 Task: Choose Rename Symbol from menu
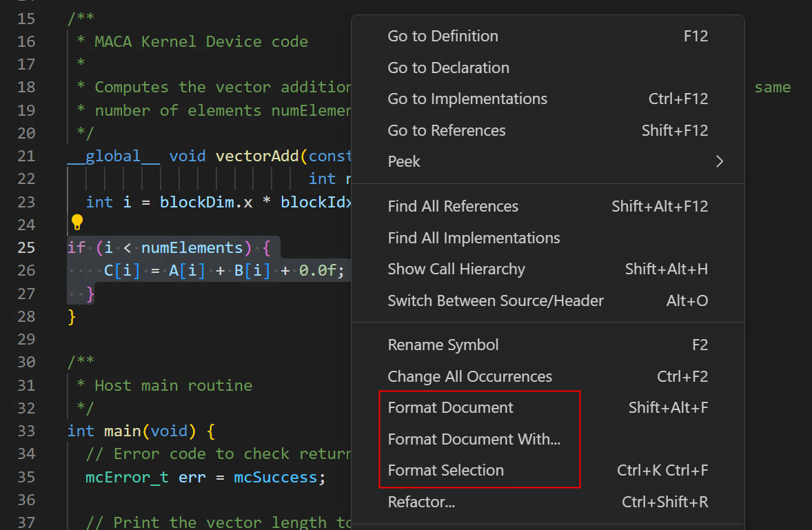point(443,345)
